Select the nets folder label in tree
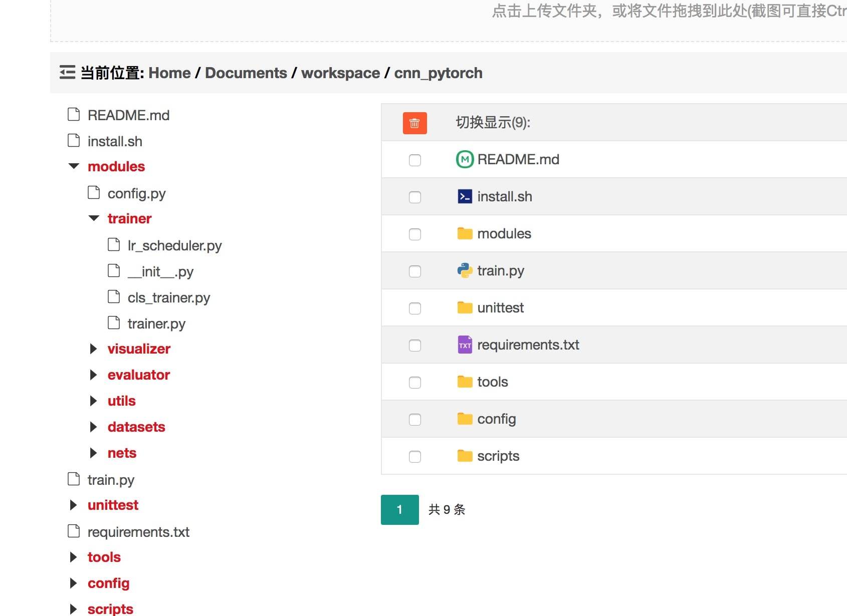Image resolution: width=847 pixels, height=616 pixels. click(122, 453)
